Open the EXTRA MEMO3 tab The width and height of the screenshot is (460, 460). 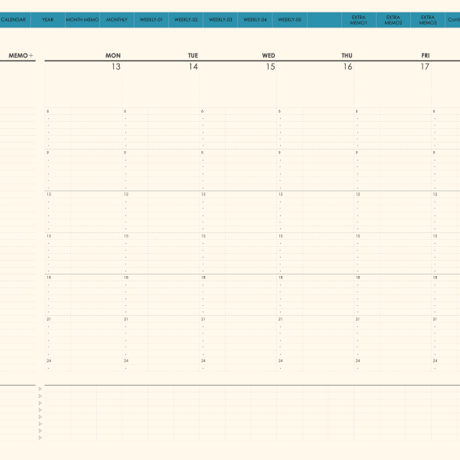428,20
